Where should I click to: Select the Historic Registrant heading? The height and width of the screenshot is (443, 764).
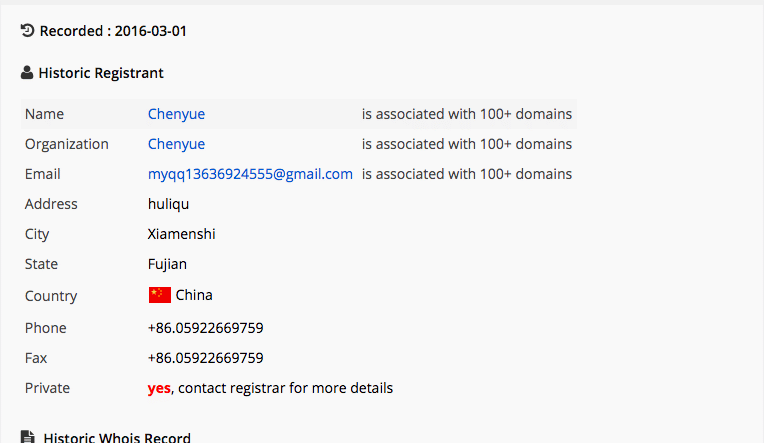tap(101, 73)
